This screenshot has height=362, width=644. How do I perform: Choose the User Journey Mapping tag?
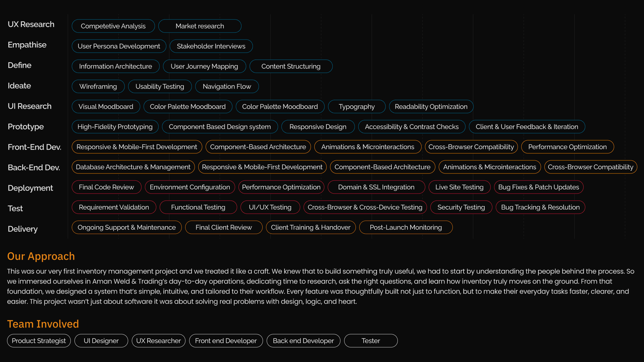204,66
